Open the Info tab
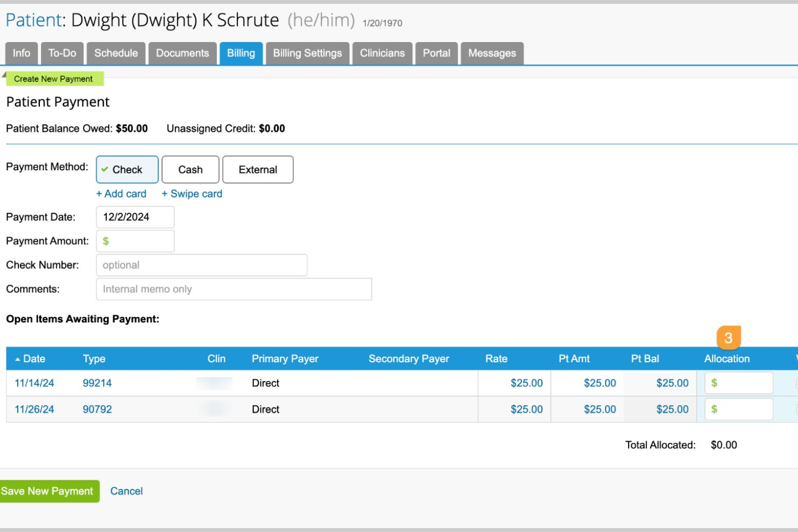The width and height of the screenshot is (798, 532). 22,53
